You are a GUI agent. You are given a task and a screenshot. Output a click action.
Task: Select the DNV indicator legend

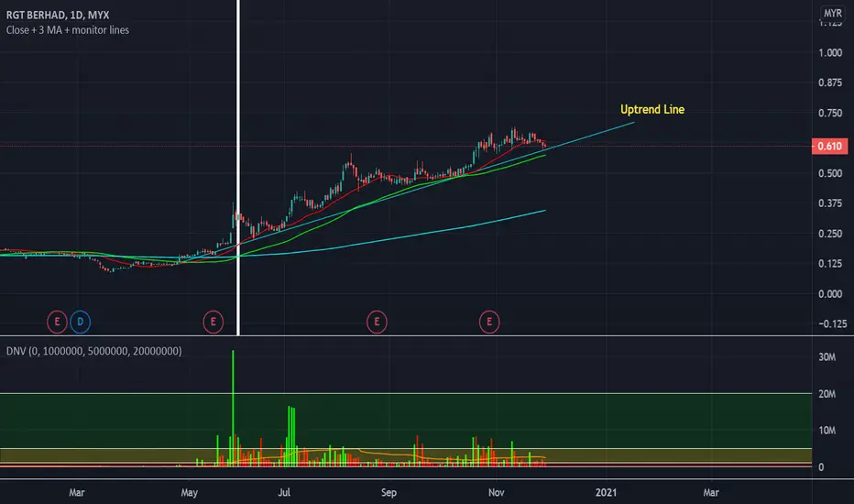click(x=93, y=351)
